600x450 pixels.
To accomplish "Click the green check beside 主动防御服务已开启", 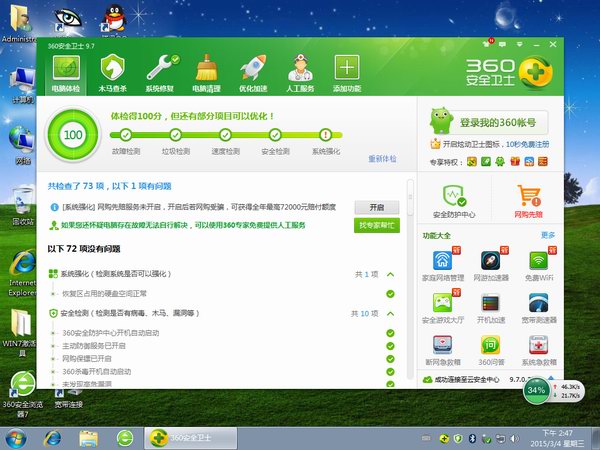I will coord(390,346).
